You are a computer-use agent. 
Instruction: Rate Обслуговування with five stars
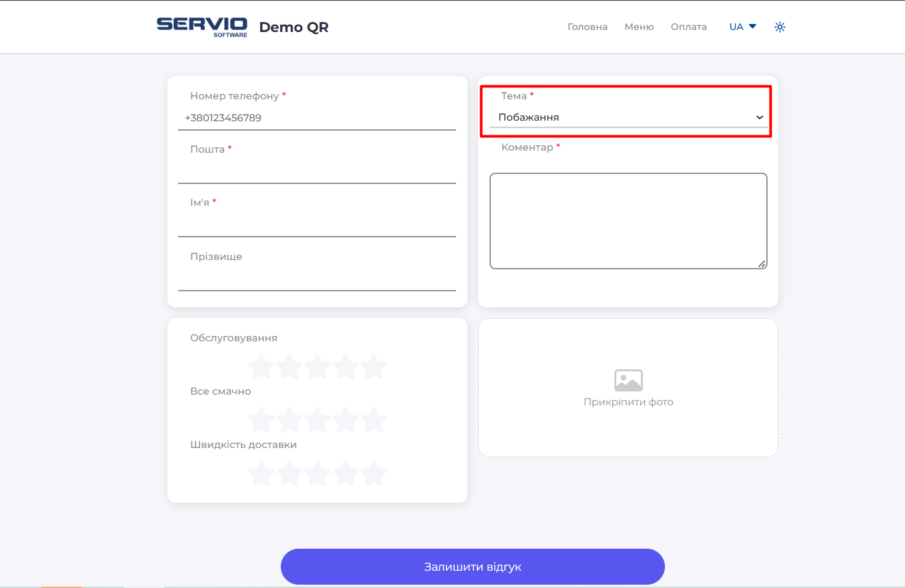click(x=373, y=367)
